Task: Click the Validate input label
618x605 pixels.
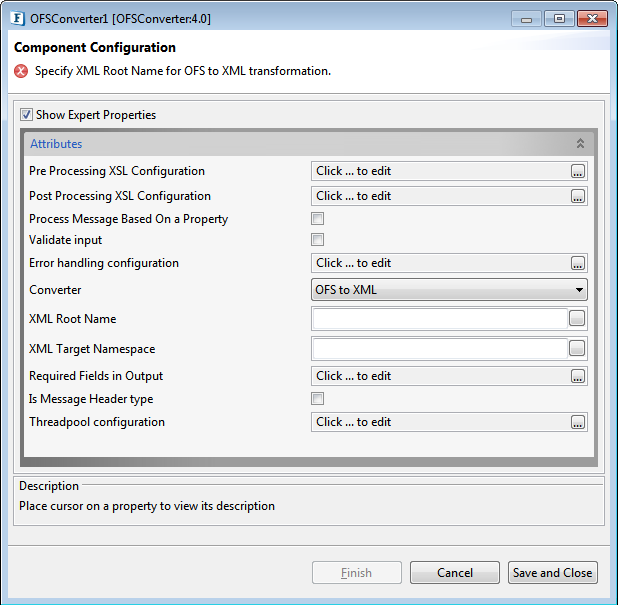Action: pyautogui.click(x=65, y=240)
